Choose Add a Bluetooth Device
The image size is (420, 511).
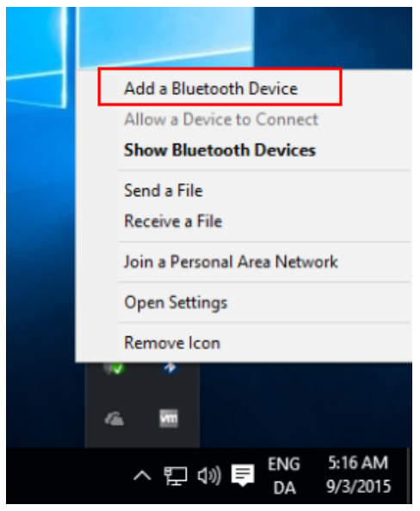coord(211,89)
